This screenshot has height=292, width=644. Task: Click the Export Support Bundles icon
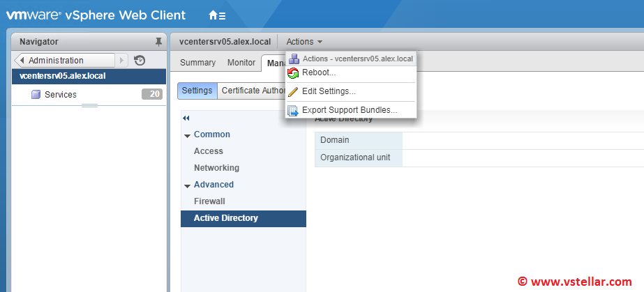293,110
